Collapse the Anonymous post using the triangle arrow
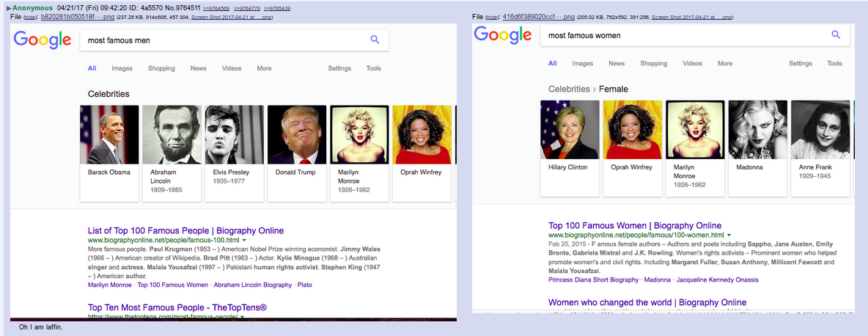This screenshot has width=868, height=336. (9, 8)
